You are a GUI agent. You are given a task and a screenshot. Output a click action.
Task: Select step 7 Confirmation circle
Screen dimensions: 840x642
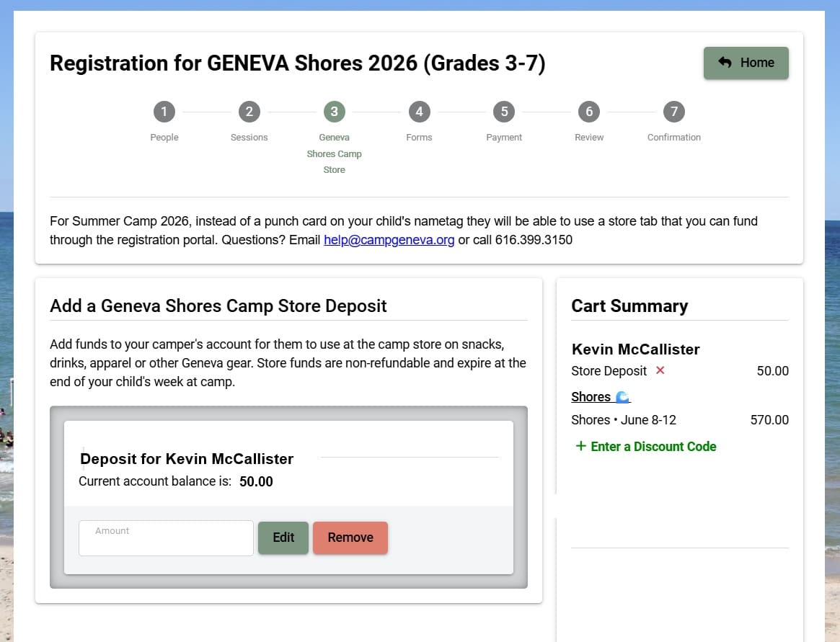coord(674,112)
